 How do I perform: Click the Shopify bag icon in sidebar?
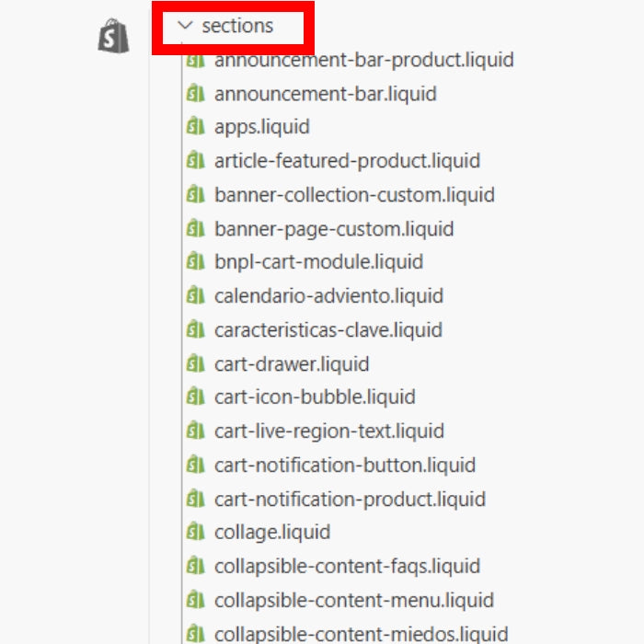pos(113,36)
